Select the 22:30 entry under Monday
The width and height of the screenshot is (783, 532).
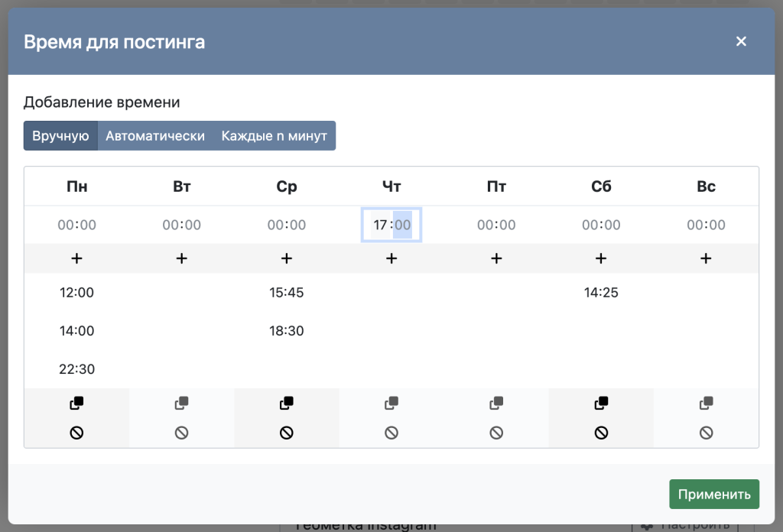(76, 369)
